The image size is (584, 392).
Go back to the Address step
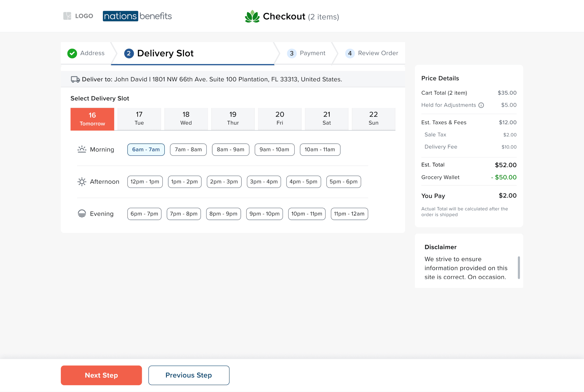(92, 53)
